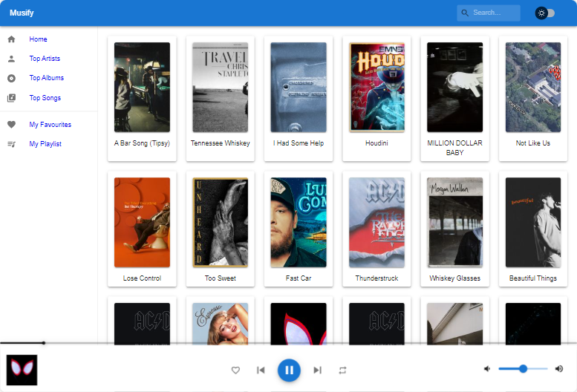The image size is (577, 392).
Task: Toggle repeat mode in the player
Action: (x=342, y=370)
